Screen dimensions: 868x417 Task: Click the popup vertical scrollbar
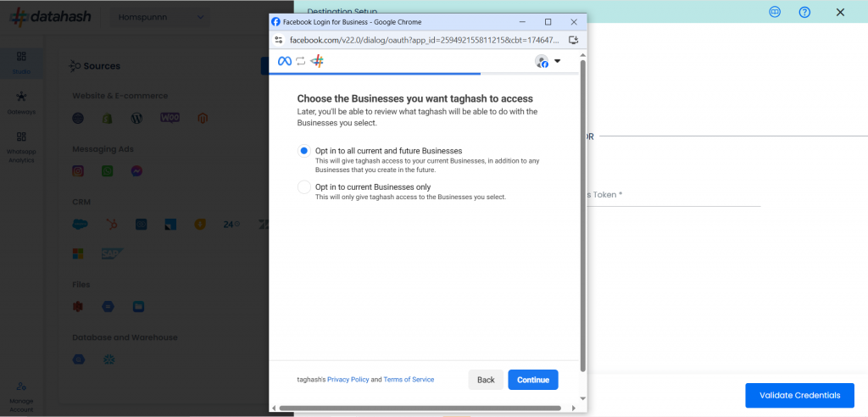pyautogui.click(x=582, y=215)
